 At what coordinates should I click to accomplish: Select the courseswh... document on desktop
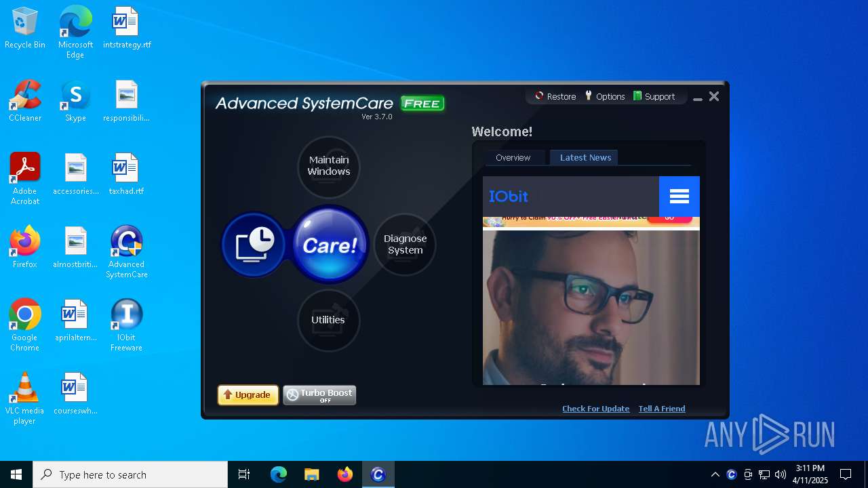75,394
